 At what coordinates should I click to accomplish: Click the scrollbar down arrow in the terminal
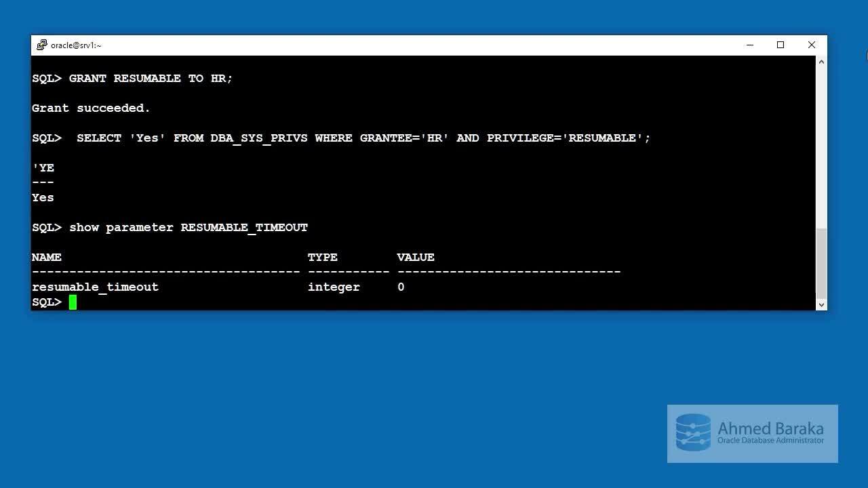(821, 304)
